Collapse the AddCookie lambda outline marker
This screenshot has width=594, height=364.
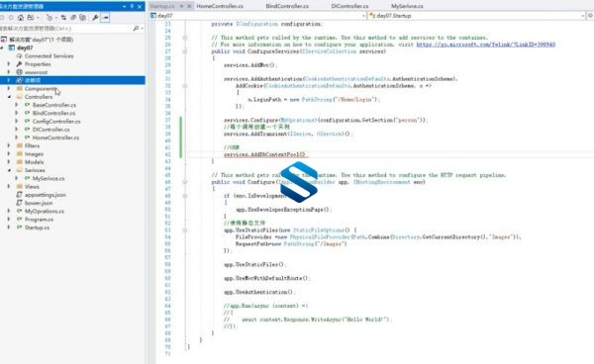184,86
